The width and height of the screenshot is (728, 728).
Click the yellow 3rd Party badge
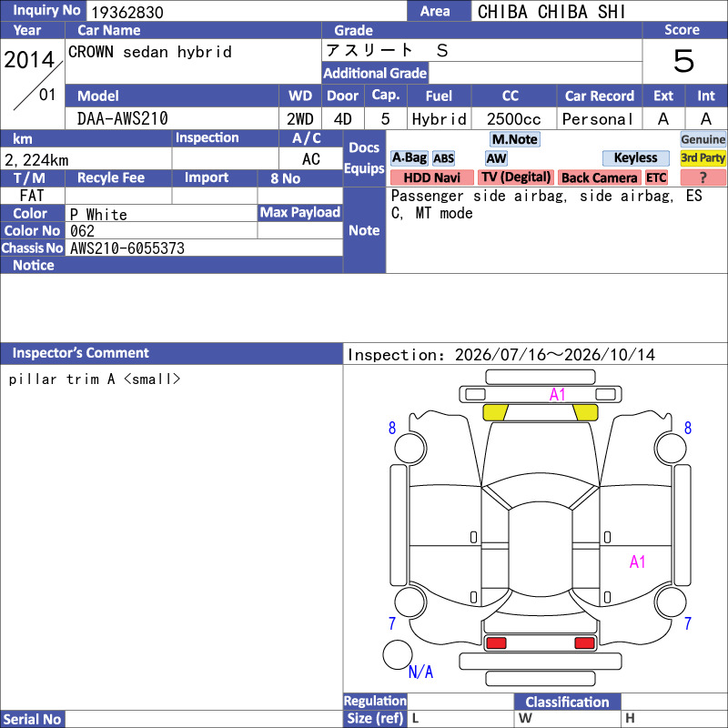click(703, 158)
